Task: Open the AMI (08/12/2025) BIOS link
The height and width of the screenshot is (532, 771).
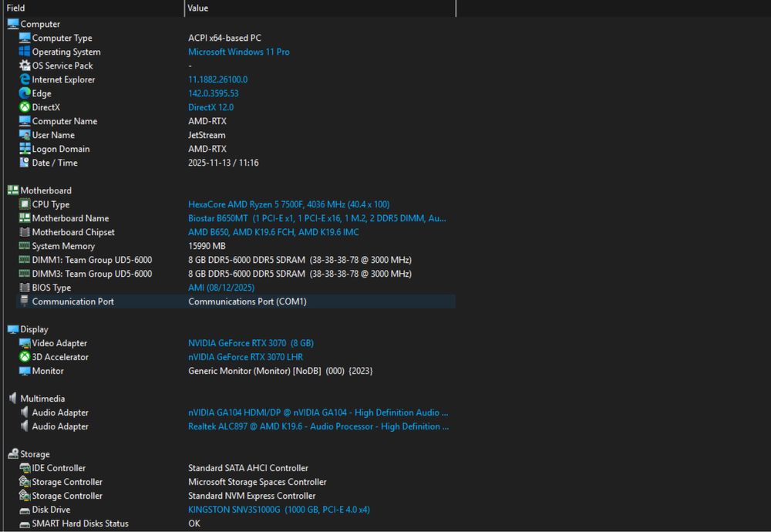Action: click(x=221, y=288)
